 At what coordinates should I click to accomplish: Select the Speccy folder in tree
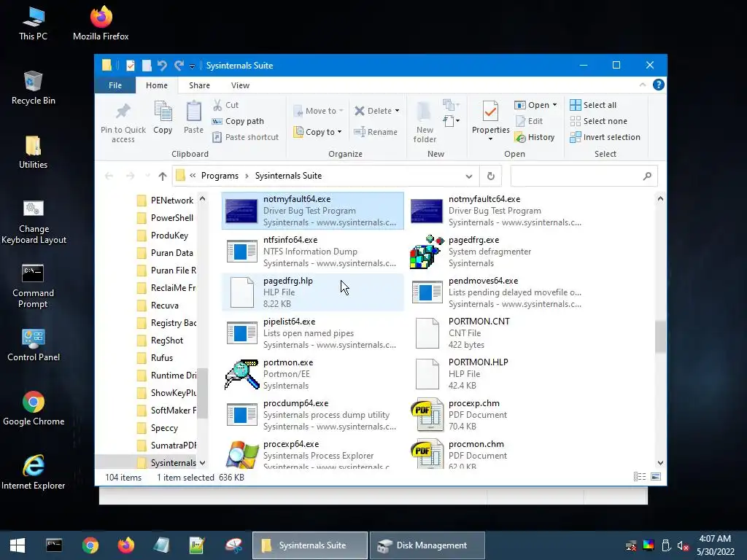click(x=158, y=427)
